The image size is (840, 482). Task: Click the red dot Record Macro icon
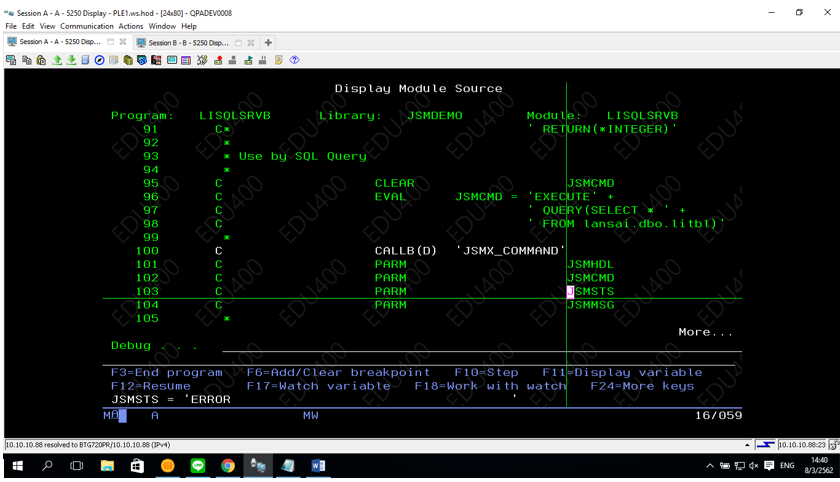(218, 60)
